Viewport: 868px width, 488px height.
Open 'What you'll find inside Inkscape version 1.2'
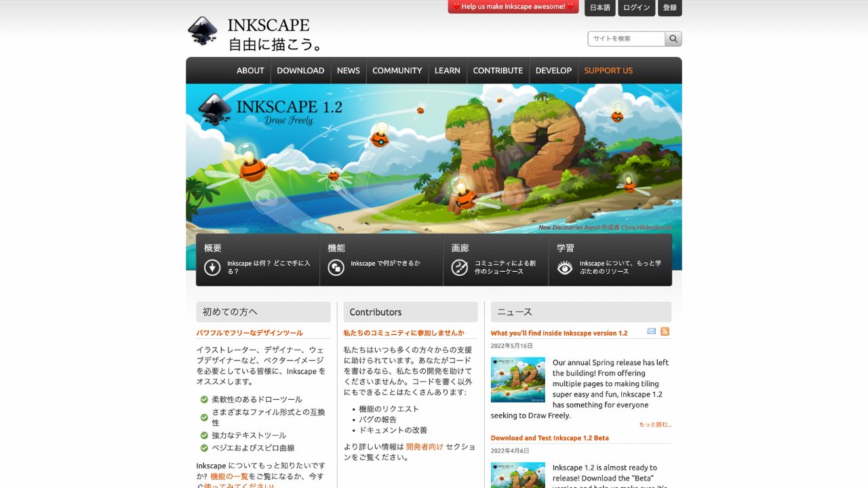pyautogui.click(x=559, y=333)
